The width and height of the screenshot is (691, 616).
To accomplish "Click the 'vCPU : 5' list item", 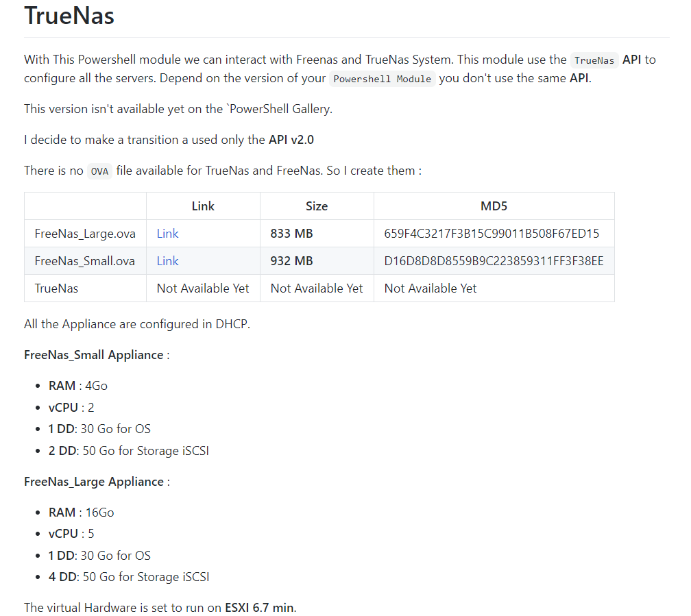I will coord(71,534).
